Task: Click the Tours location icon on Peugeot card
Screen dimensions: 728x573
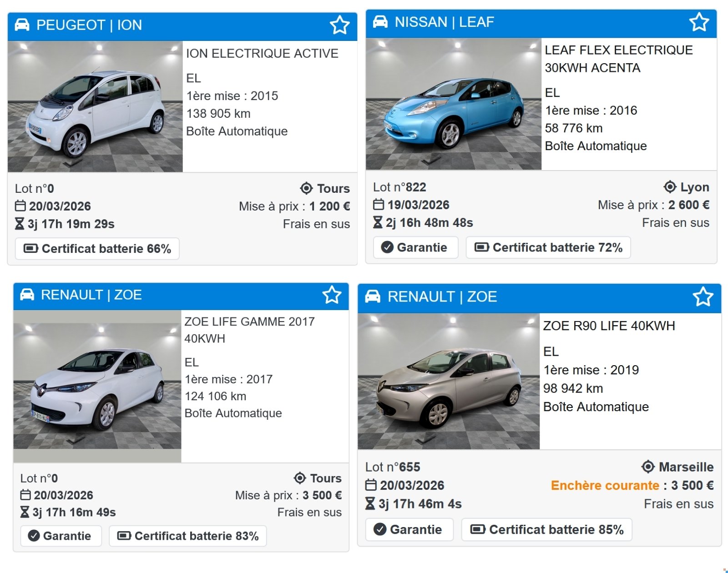Action: click(306, 188)
